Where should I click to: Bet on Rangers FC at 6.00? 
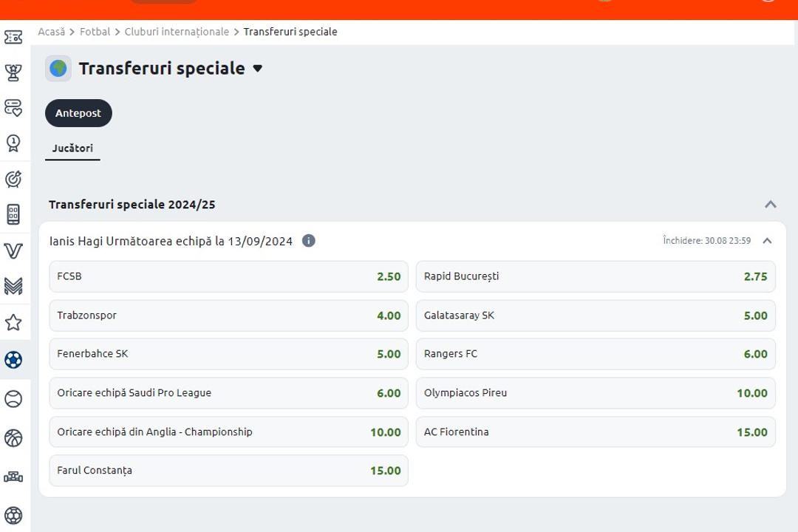[596, 354]
